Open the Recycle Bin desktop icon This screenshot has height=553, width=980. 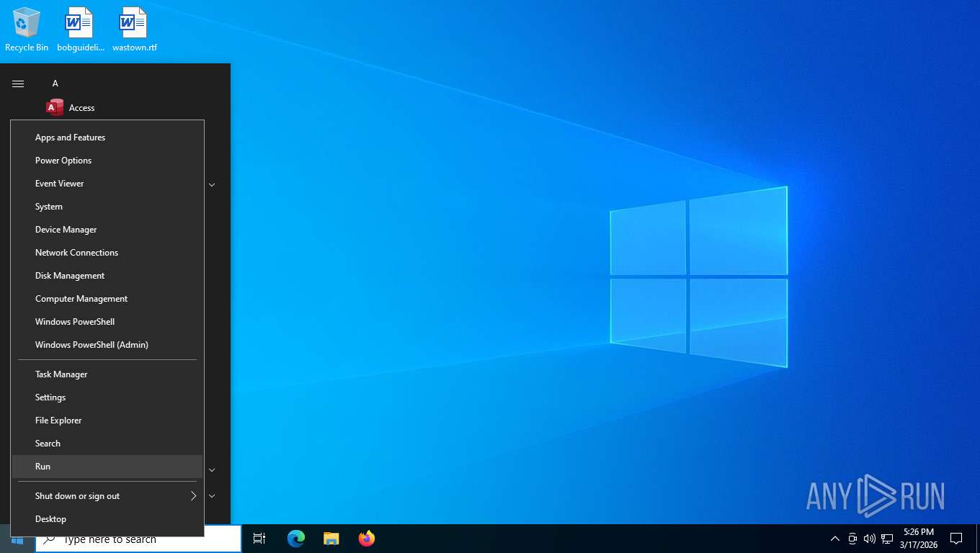click(x=27, y=30)
